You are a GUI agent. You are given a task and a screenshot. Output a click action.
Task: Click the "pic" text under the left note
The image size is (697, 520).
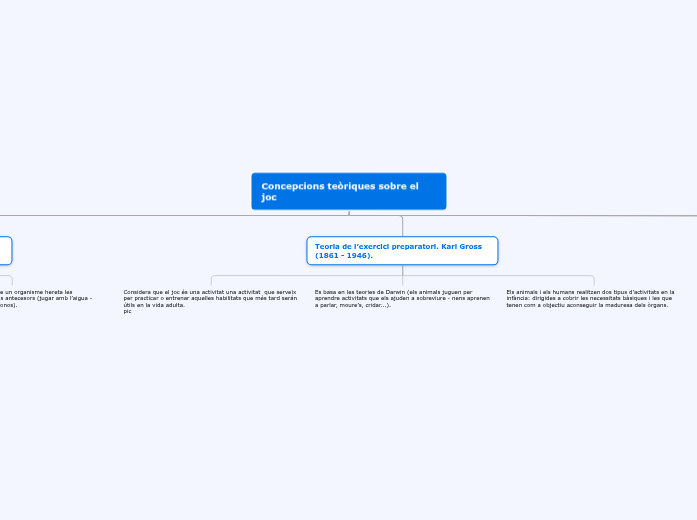coord(127,311)
